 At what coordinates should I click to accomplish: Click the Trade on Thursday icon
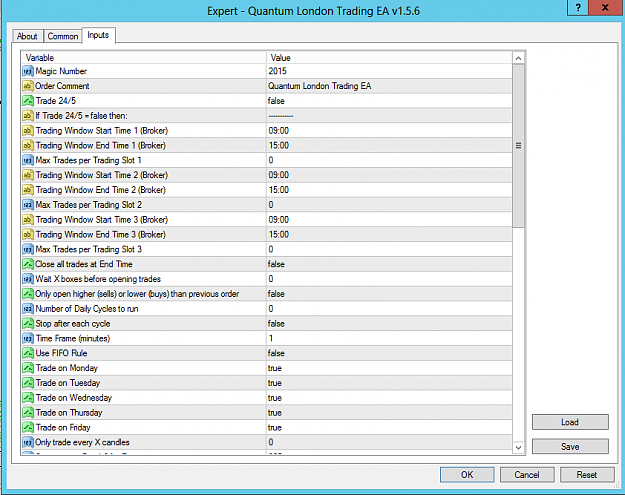[x=28, y=412]
